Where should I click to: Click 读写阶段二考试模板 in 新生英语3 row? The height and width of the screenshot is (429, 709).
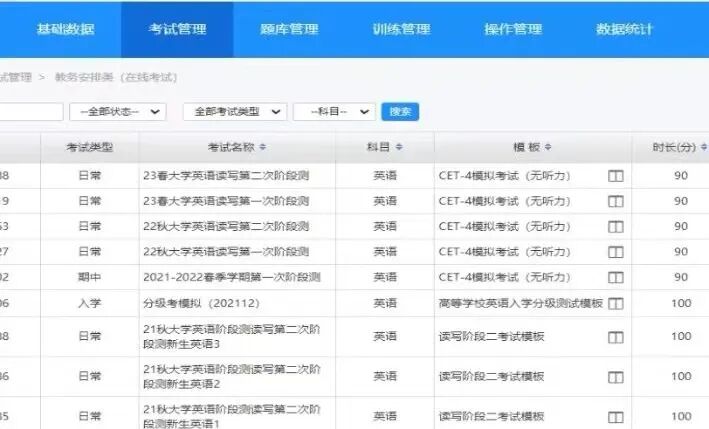tap(491, 336)
